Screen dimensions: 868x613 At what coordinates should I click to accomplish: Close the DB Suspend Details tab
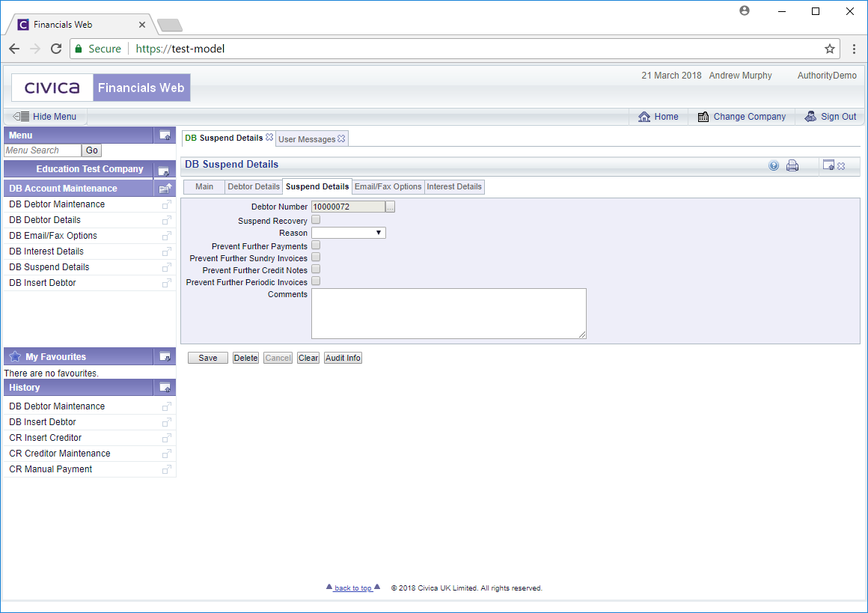coord(269,138)
